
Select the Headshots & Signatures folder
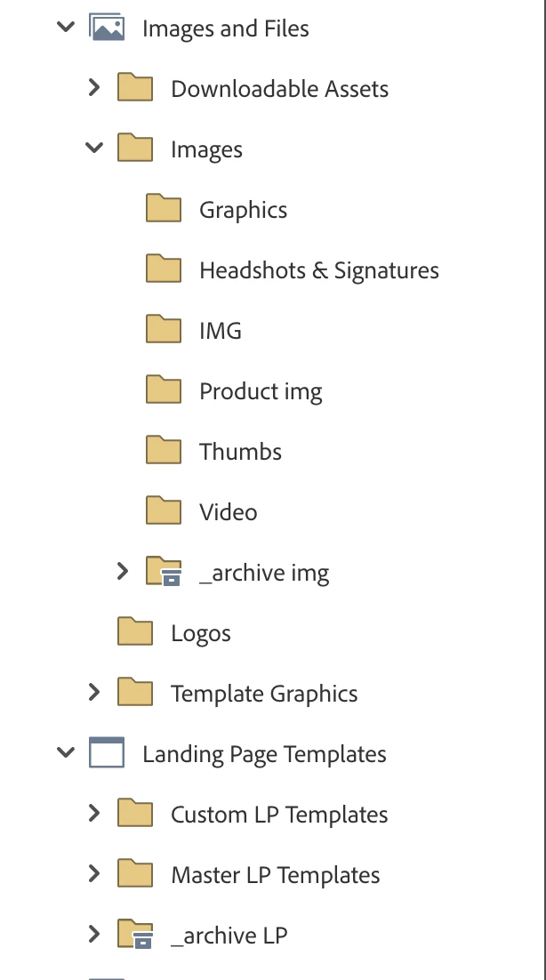click(x=319, y=270)
